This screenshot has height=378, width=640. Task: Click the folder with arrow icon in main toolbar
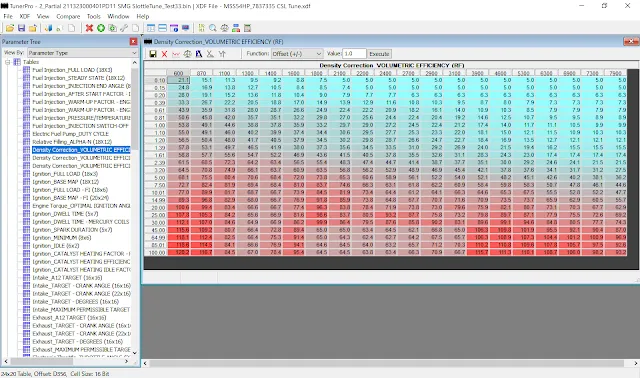(x=33, y=28)
